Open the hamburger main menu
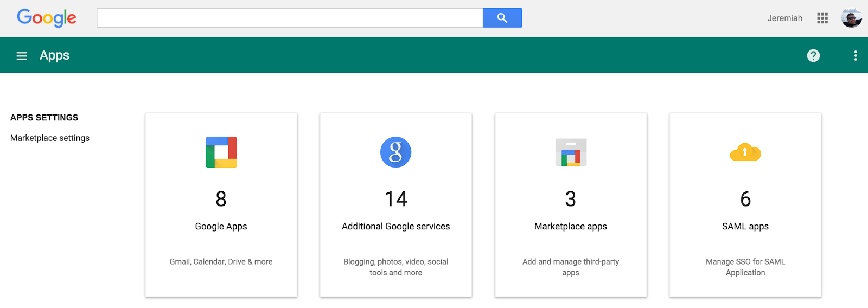 click(x=22, y=56)
